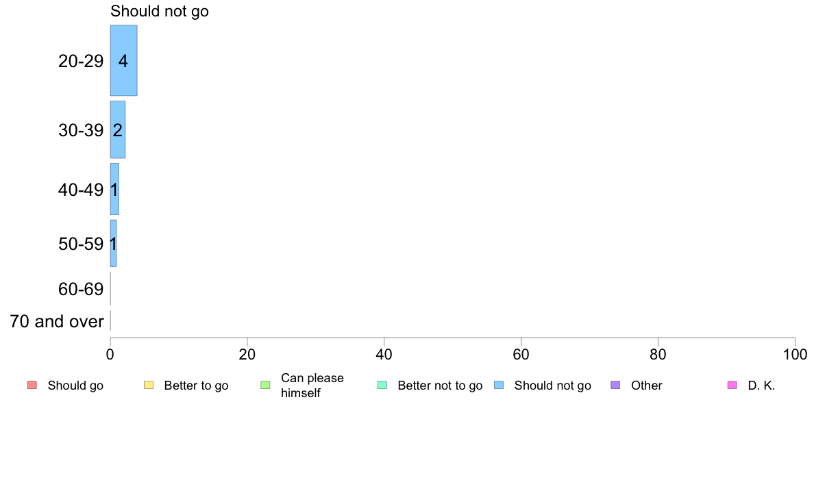Click the blue Should not go swatch
Image resolution: width=814 pixels, height=504 pixels.
coord(499,385)
